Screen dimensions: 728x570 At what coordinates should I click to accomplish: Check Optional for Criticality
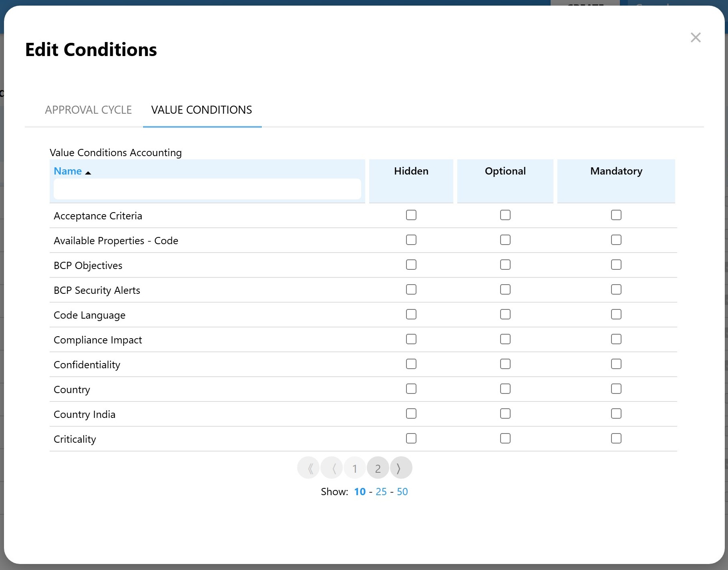(505, 439)
